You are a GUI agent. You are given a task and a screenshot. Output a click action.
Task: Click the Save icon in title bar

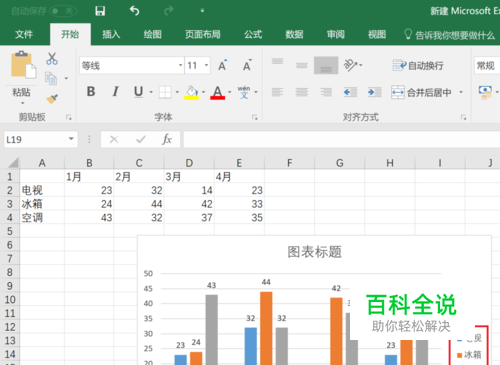[x=100, y=11]
